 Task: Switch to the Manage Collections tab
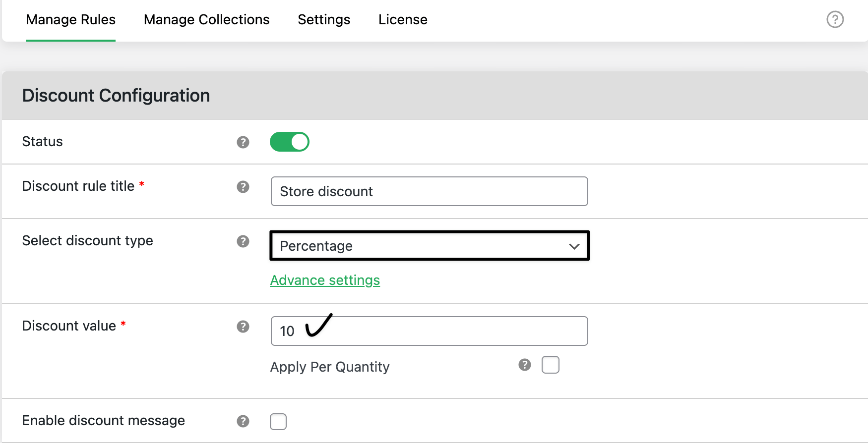click(x=206, y=20)
